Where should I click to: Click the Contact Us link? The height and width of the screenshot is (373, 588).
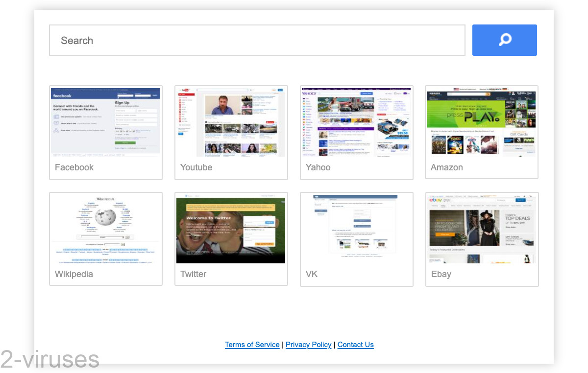355,345
